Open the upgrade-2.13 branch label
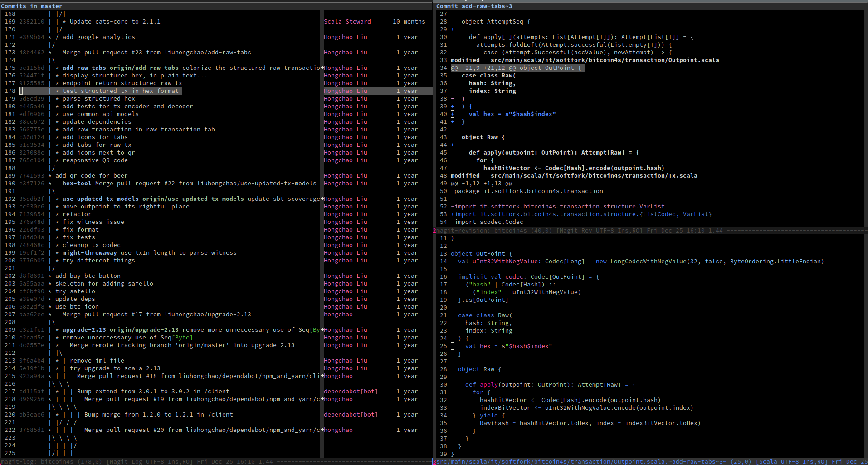This screenshot has height=465, width=868. pos(84,330)
